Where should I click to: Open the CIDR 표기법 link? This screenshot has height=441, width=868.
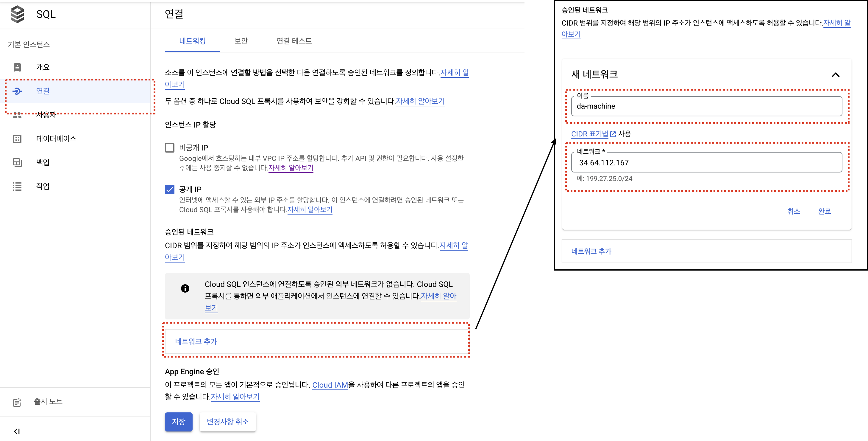(590, 134)
